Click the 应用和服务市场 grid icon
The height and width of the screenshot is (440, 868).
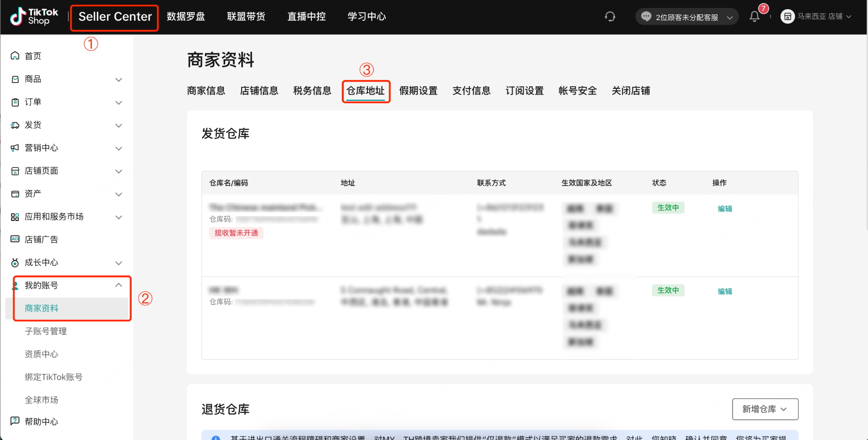(x=15, y=217)
